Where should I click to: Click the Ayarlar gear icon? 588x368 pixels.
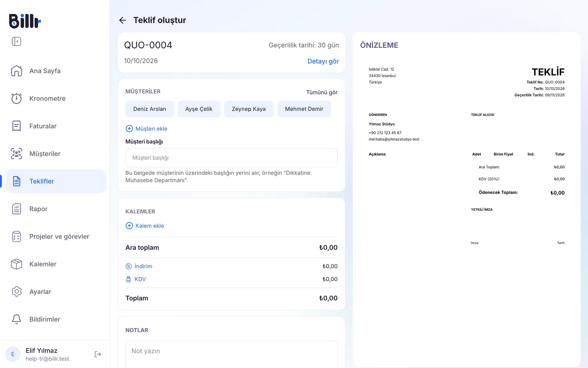coord(17,291)
